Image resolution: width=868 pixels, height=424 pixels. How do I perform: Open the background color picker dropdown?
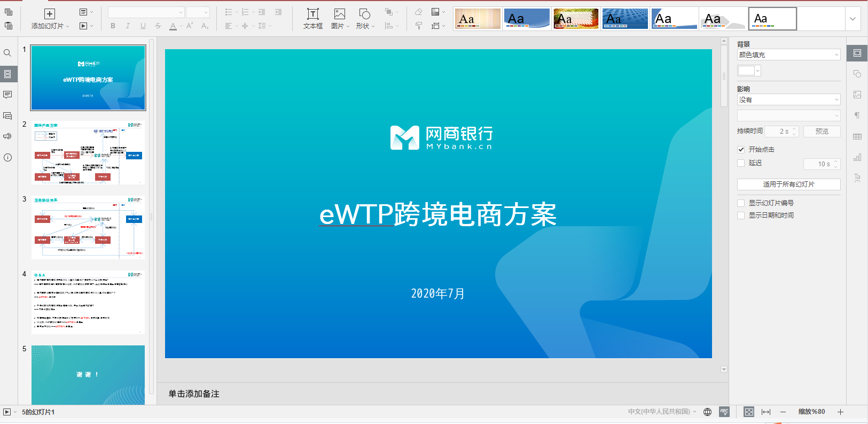pyautogui.click(x=749, y=71)
